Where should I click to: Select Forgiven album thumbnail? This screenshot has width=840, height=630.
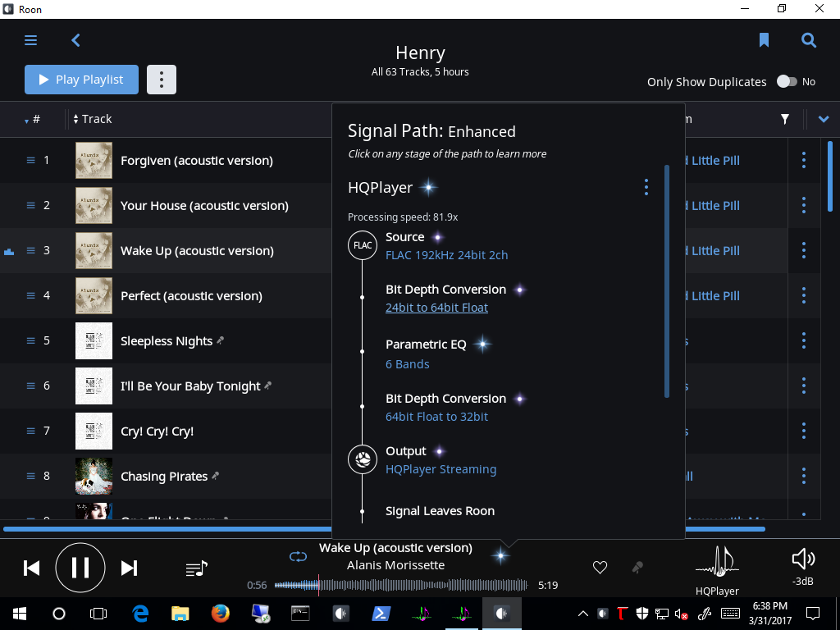point(94,160)
